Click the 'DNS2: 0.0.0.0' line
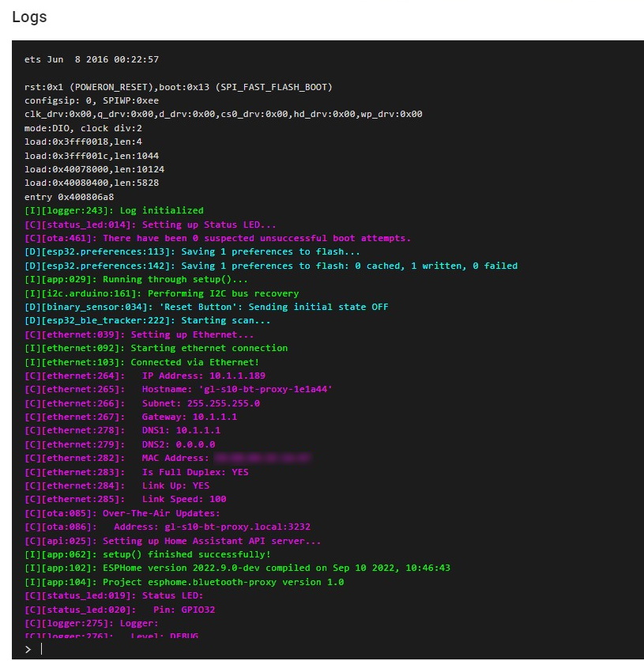Viewport: 644px width, 661px height. [x=119, y=444]
